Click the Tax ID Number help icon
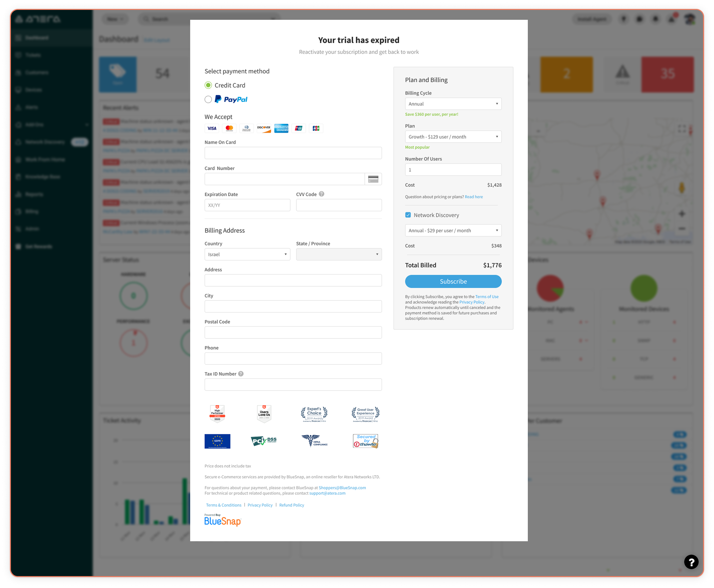The width and height of the screenshot is (714, 588). click(x=241, y=374)
